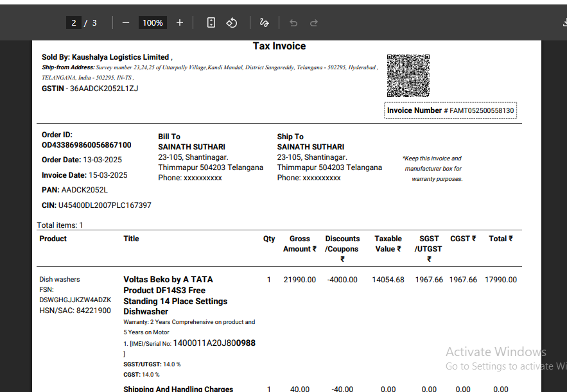Click the Title column header

tap(131, 239)
